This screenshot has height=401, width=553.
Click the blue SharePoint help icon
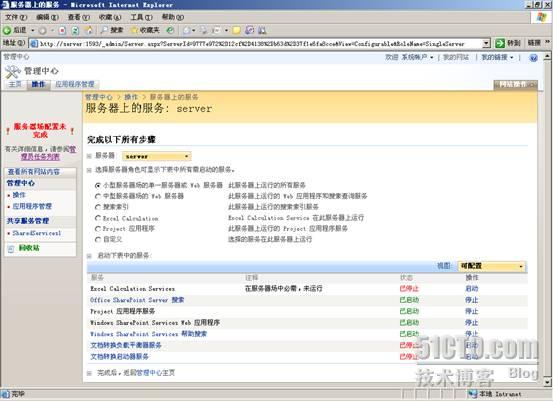click(533, 57)
